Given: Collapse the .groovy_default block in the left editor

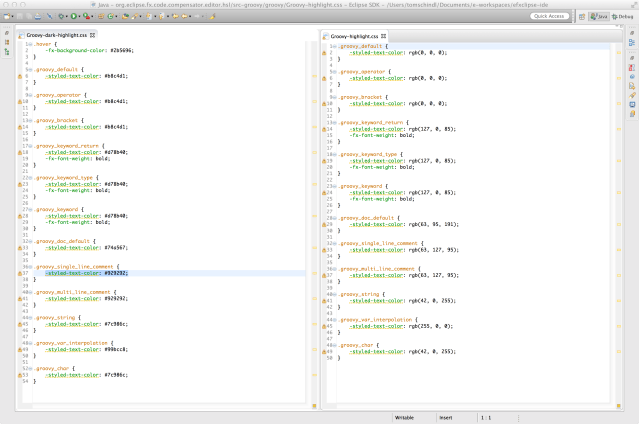Looking at the screenshot, I should point(28,69).
